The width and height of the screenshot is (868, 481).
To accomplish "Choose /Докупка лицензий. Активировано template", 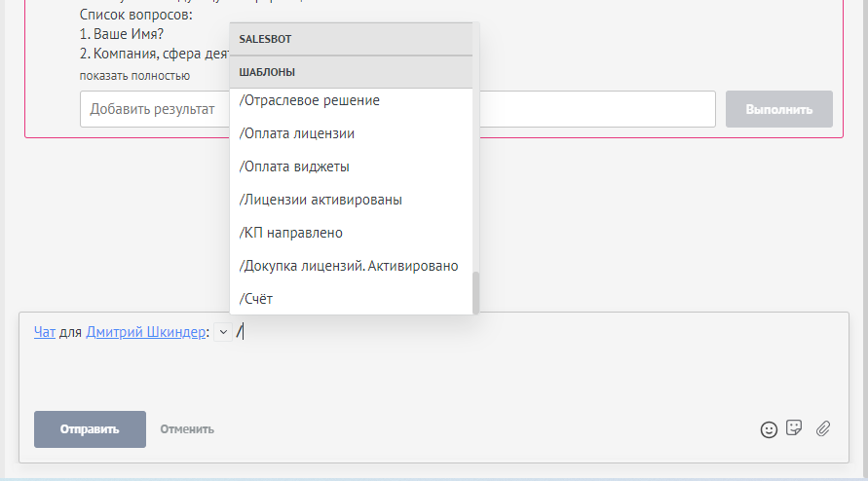I will click(348, 266).
